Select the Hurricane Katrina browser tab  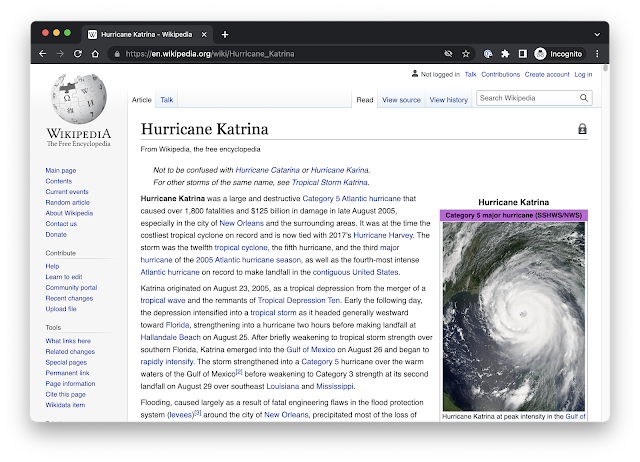(x=147, y=35)
